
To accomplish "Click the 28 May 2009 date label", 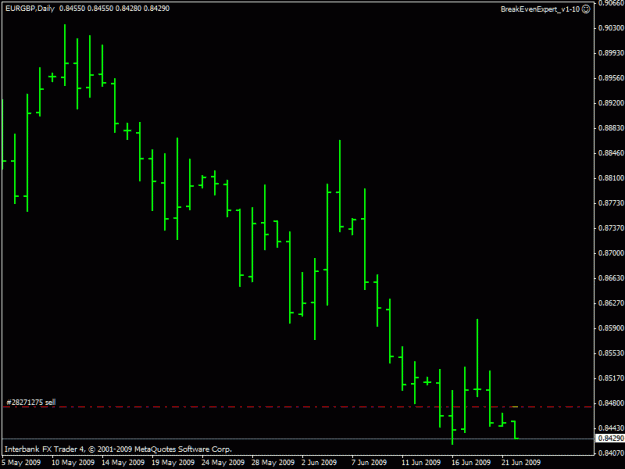I will 273,462.
